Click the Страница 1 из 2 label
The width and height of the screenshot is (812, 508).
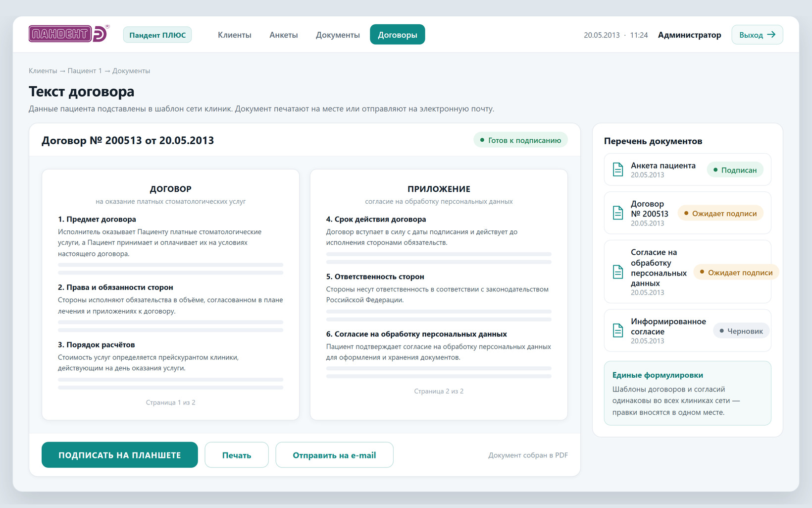[171, 402]
